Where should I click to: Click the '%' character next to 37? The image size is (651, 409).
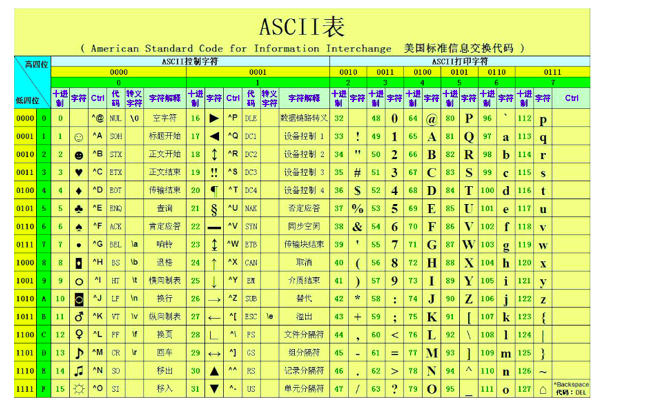coord(357,208)
